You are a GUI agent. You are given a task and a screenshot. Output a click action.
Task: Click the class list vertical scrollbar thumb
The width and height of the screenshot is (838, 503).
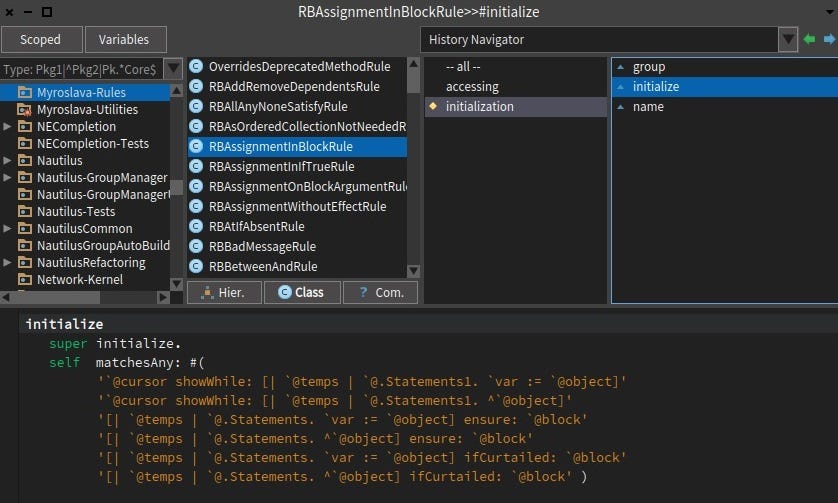[x=413, y=81]
